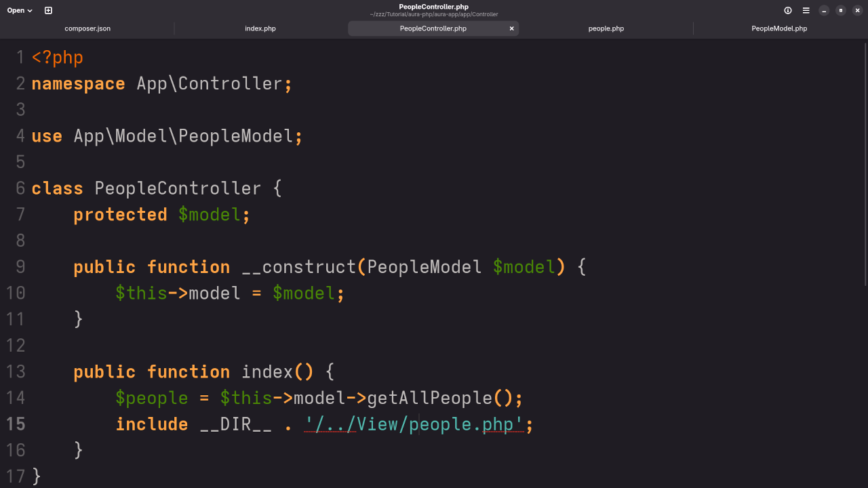868x488 pixels.
Task: Click the '/../View/people.php' string on line 15
Action: pyautogui.click(x=414, y=424)
